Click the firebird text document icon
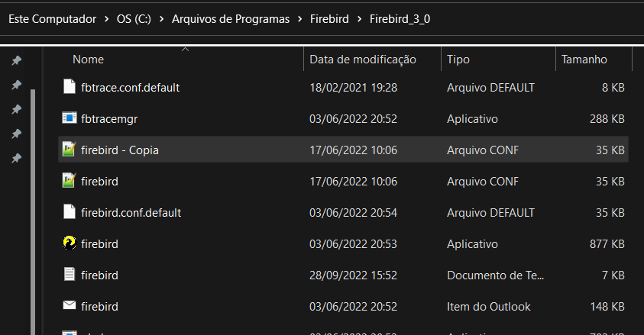Screen dimensions: 644x335 tap(70, 274)
